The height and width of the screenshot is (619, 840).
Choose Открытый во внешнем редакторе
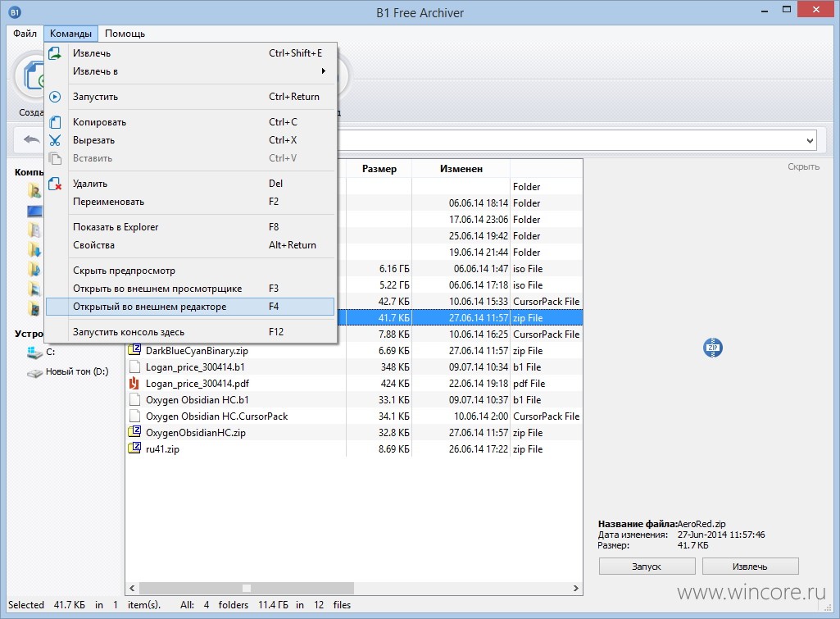coord(190,307)
